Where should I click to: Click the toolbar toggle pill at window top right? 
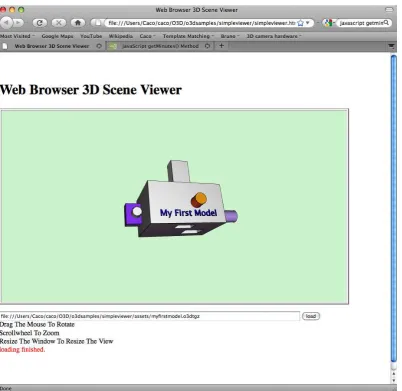[389, 10]
